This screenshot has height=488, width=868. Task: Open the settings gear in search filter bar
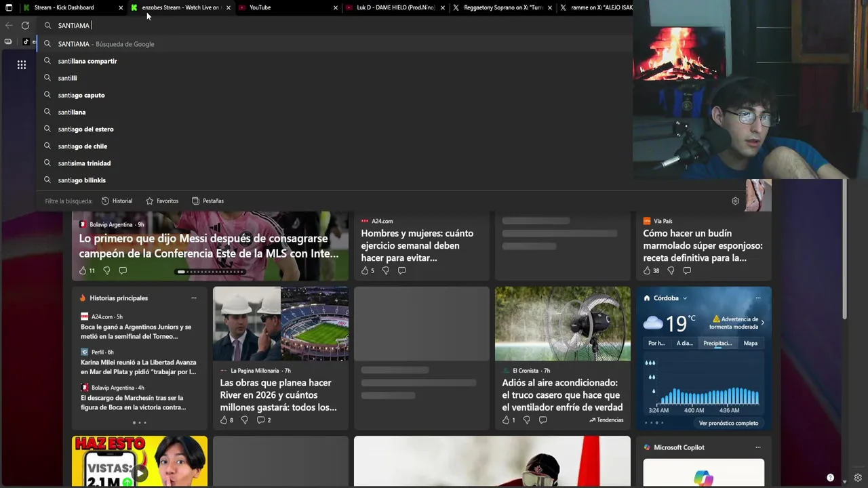pos(735,201)
